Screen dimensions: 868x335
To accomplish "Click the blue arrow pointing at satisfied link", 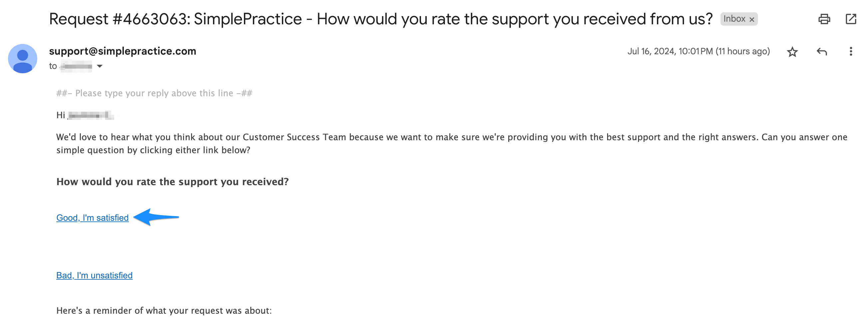I will (156, 217).
